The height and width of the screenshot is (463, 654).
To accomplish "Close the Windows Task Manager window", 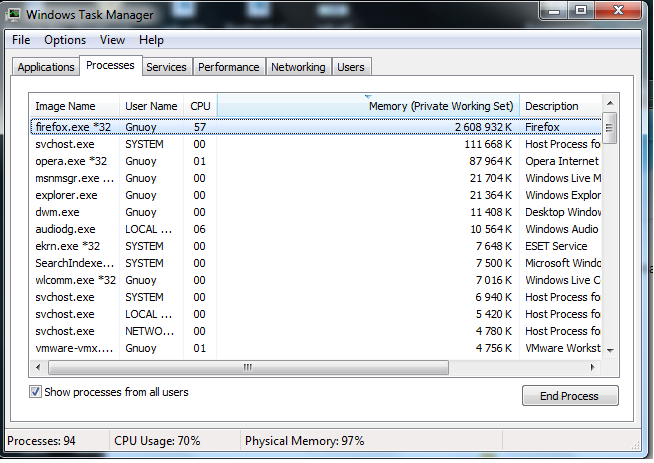I will [x=618, y=10].
